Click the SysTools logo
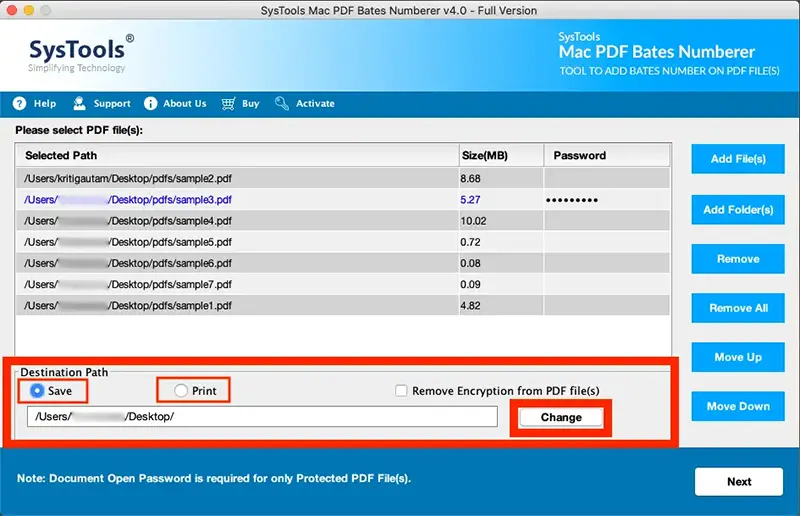Viewport: 800px width, 516px height. pos(81,54)
